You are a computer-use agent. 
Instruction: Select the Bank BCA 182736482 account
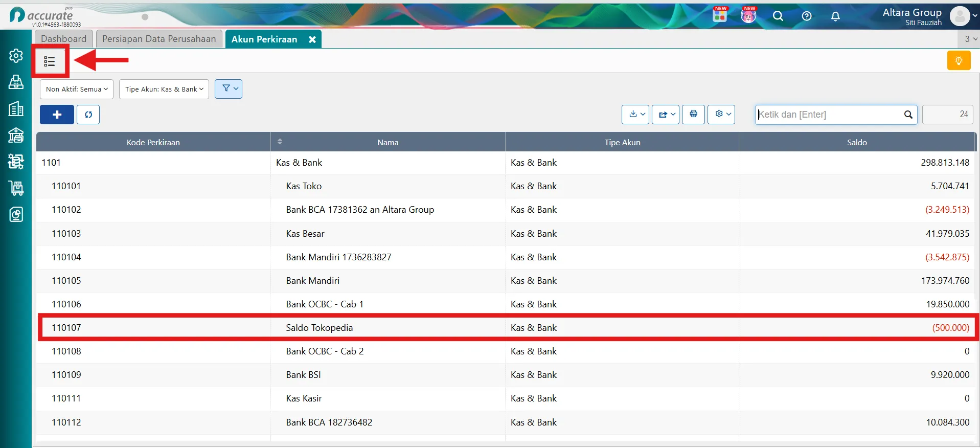pyautogui.click(x=505, y=422)
